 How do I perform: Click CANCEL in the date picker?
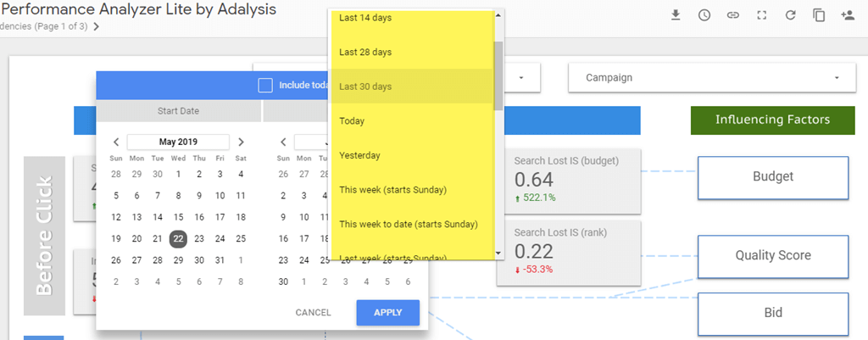tap(313, 313)
